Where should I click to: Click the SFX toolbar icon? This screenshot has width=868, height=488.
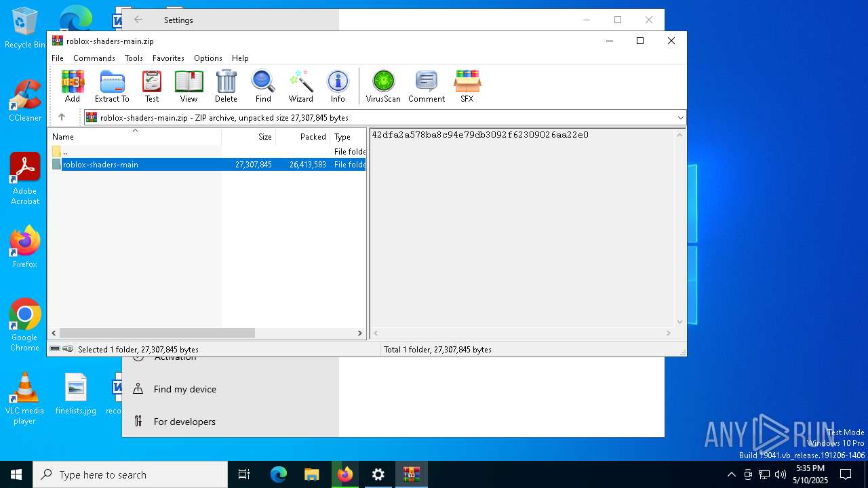pos(467,86)
